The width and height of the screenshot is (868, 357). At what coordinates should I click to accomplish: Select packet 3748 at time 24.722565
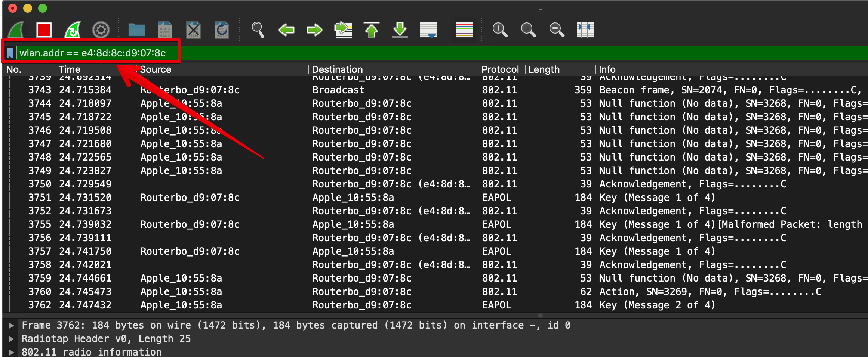[x=435, y=157]
